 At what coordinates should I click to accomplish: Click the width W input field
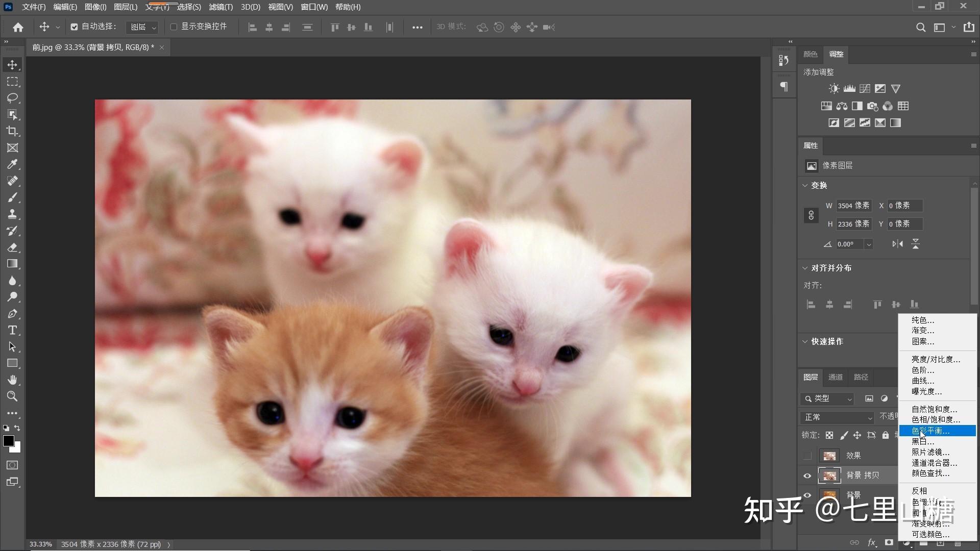click(x=853, y=206)
